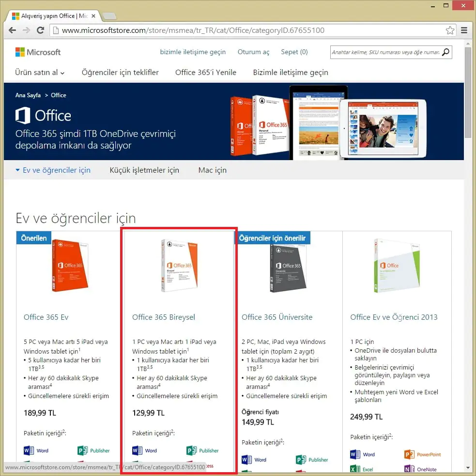
Task: Click Office breadcrumb link
Action: coord(59,95)
